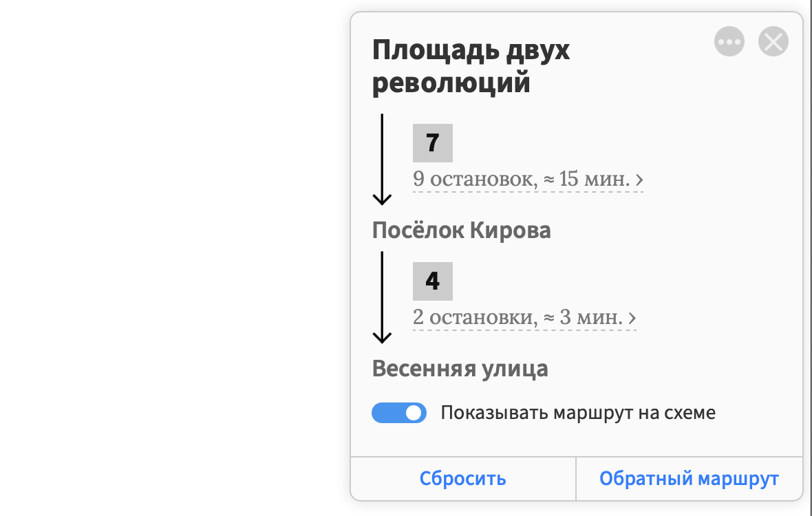The height and width of the screenshot is (516, 812).
Task: Click the white knob of the route switch
Action: pos(414,413)
